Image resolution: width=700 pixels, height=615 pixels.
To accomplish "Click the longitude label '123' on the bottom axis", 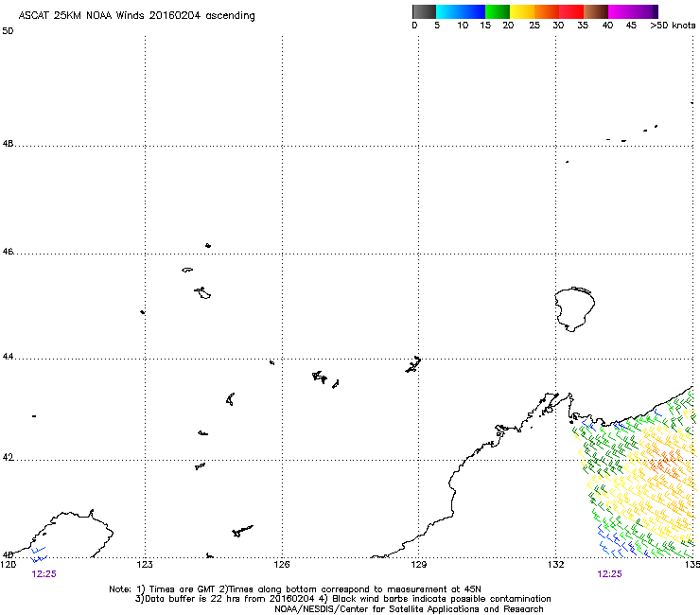I will [145, 565].
